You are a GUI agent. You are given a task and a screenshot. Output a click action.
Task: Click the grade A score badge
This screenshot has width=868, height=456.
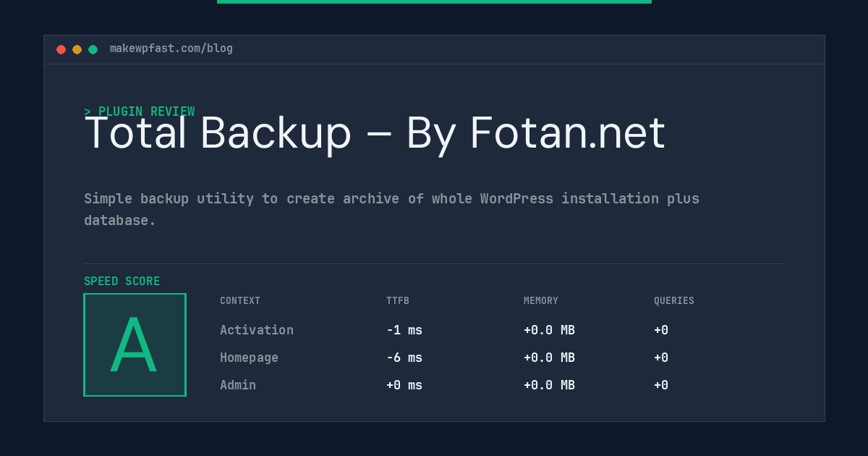pos(135,345)
